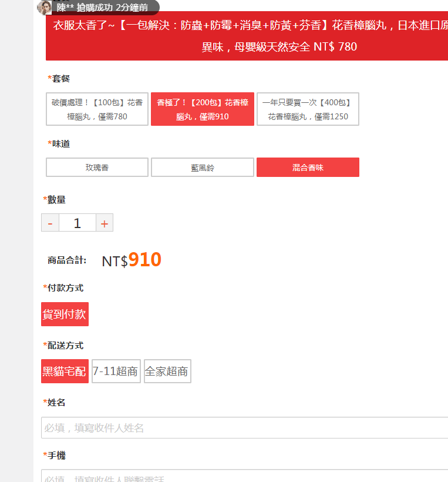This screenshot has width=448, height=482.
Task: Decrease quantity with the minus button
Action: pos(50,223)
